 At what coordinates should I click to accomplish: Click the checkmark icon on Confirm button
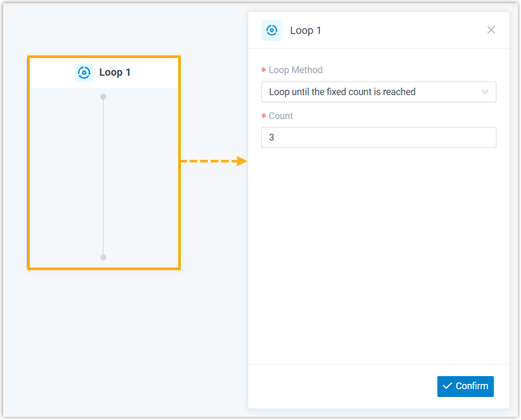[447, 386]
